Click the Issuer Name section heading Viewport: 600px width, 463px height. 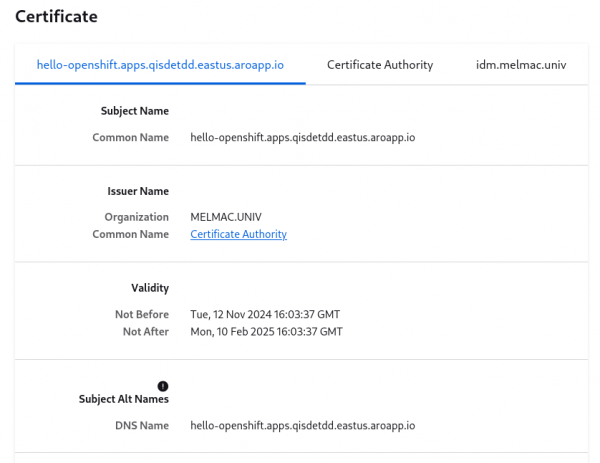137,191
